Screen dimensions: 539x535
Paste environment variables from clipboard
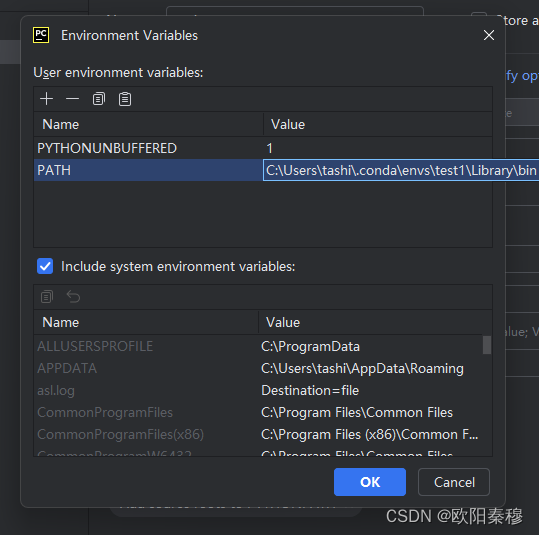point(125,99)
